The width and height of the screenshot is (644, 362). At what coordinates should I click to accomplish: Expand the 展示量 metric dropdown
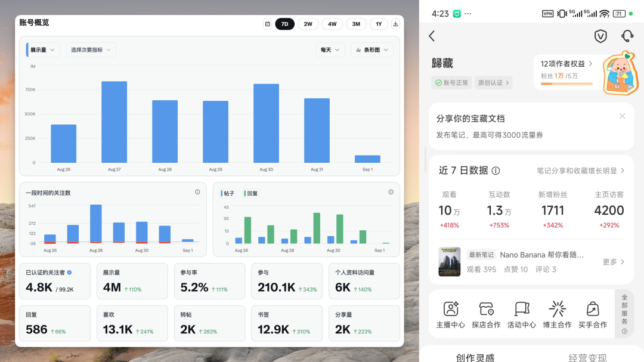tap(43, 49)
